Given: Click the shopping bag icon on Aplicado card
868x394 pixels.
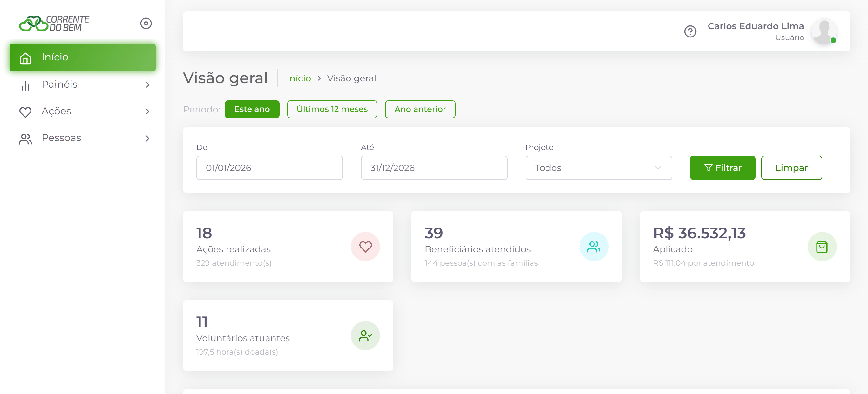Looking at the screenshot, I should pos(822,247).
